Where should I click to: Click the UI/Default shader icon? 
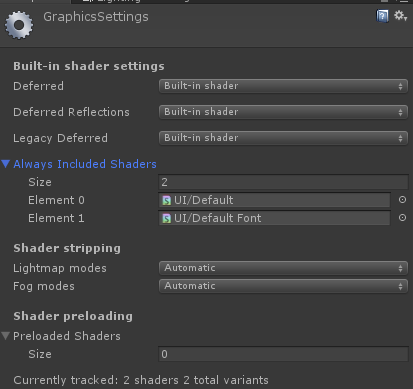166,200
